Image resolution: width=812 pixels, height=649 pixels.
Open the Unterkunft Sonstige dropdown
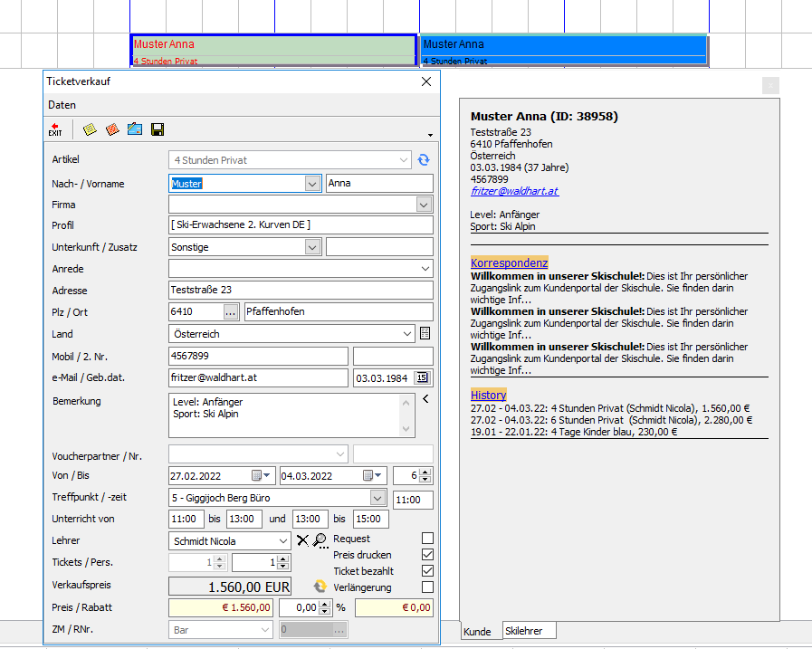(312, 247)
